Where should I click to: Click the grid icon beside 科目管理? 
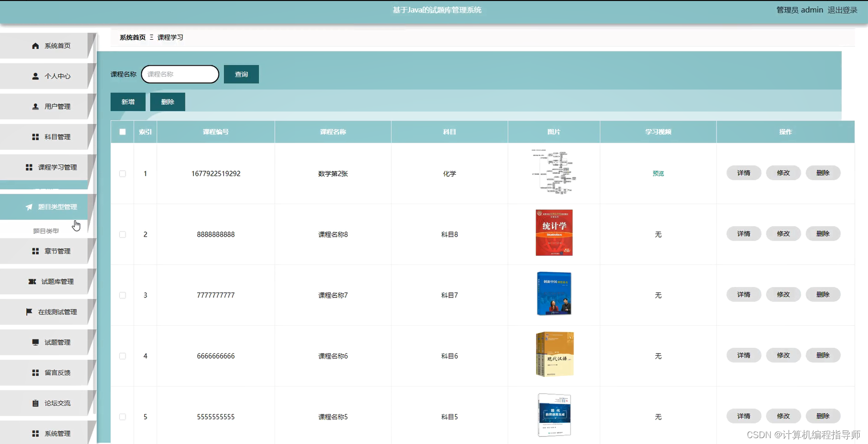coord(35,137)
